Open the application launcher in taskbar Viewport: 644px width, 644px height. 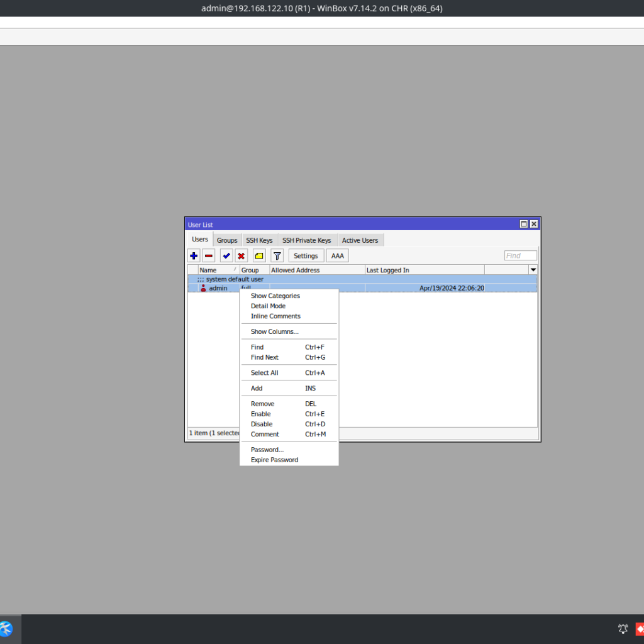[x=6, y=629]
